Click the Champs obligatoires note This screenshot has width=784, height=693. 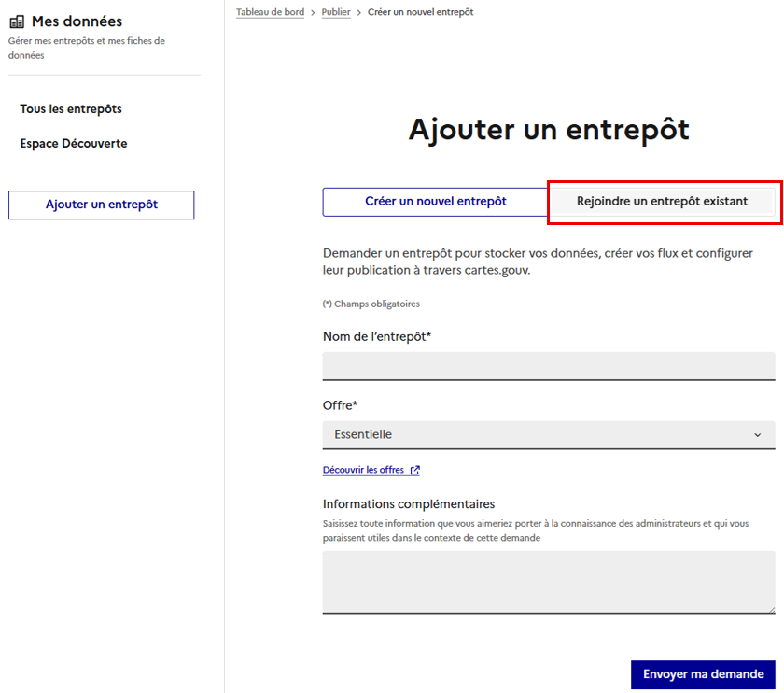[x=371, y=304]
